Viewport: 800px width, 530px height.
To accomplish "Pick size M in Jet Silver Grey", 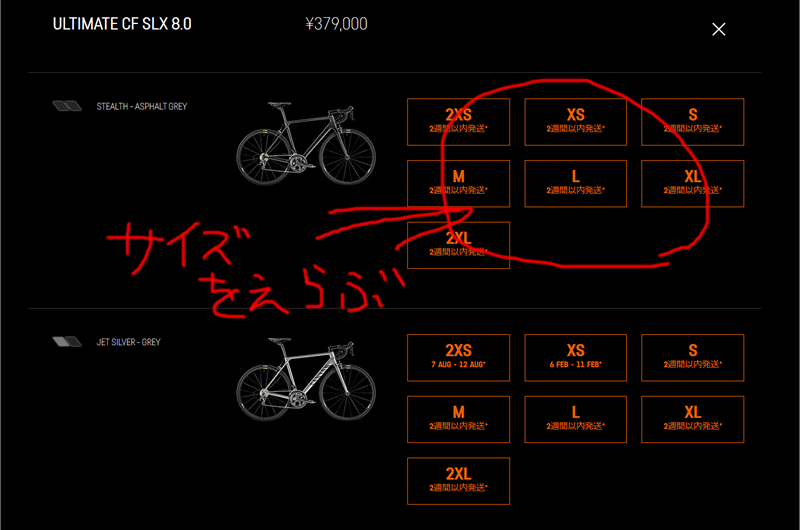I will [x=458, y=419].
